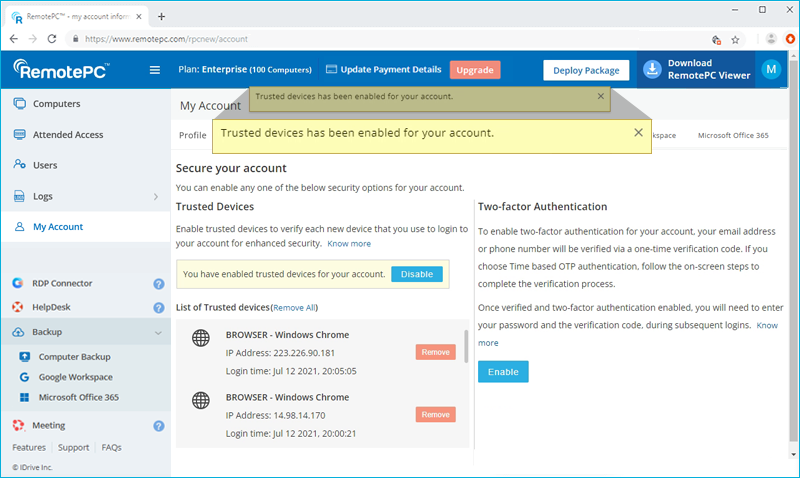The width and height of the screenshot is (800, 478).
Task: Reload the page in browser
Action: tap(54, 39)
